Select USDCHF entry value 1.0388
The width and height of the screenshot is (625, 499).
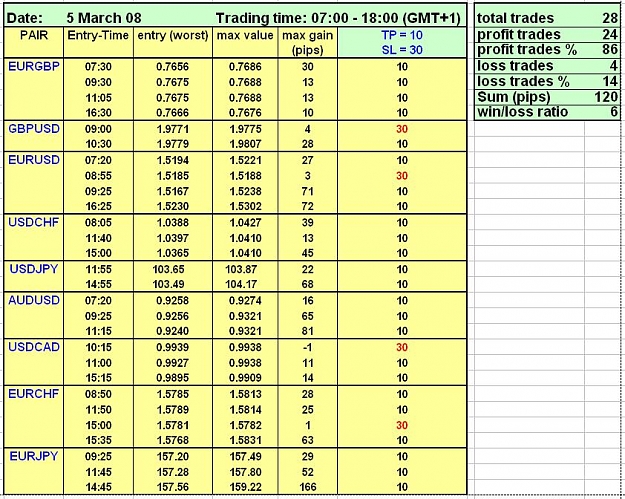173,223
